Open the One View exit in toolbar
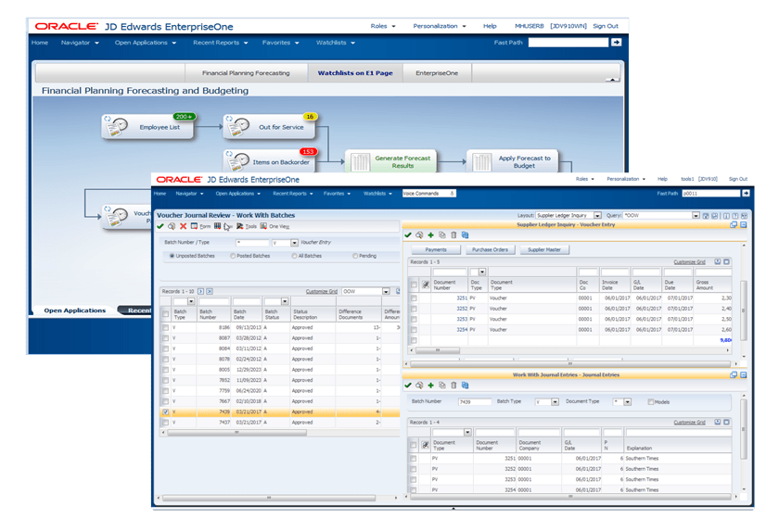 (x=275, y=226)
